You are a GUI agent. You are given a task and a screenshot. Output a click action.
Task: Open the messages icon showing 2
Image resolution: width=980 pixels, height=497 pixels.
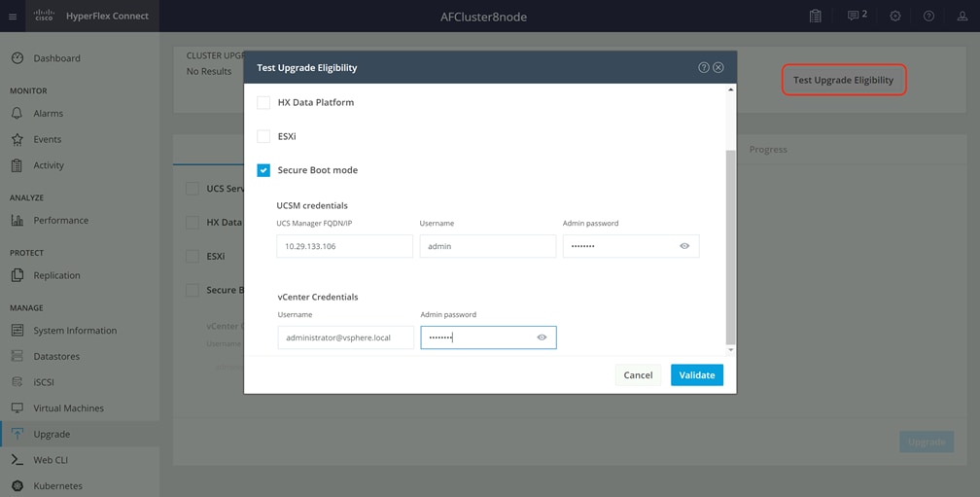pos(857,15)
